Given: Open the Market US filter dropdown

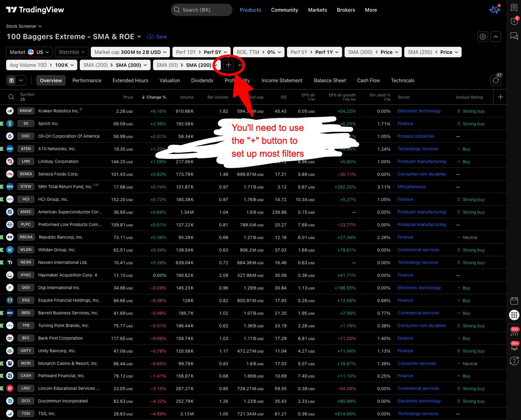Looking at the screenshot, I should 29,52.
